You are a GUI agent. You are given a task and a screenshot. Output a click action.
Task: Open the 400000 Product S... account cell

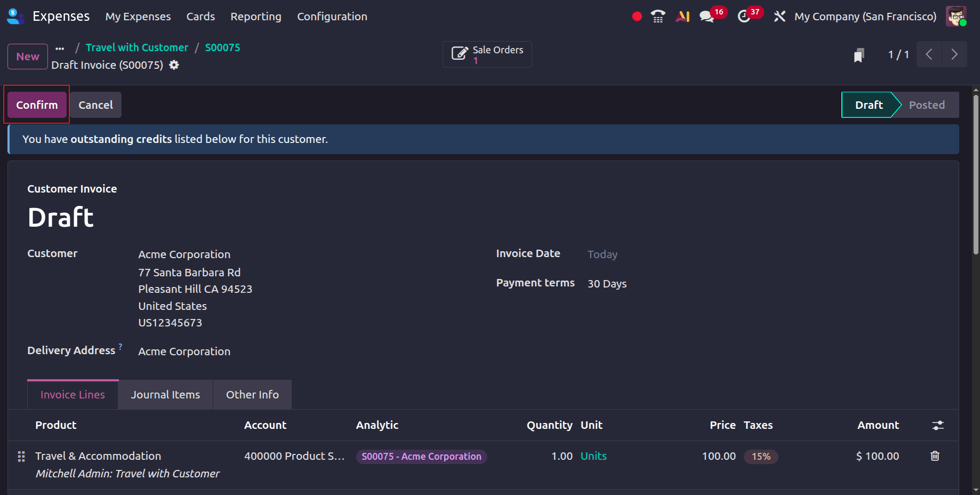click(x=294, y=456)
